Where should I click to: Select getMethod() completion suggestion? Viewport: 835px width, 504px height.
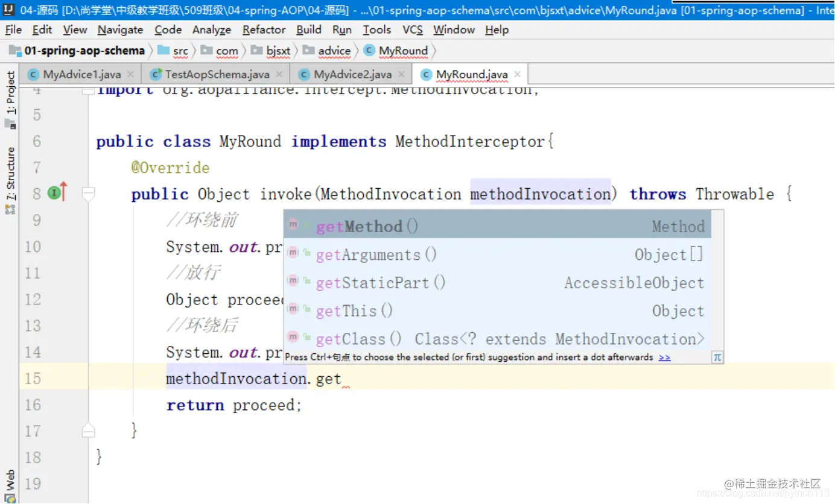point(497,226)
